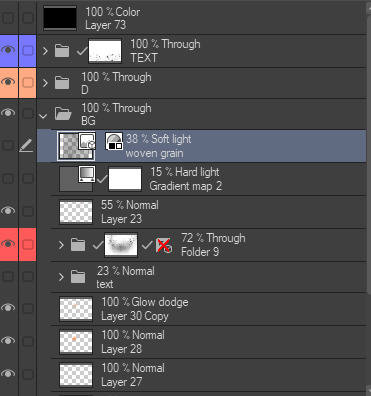
Task: Click the Folder 9 layer mask thumbnail
Action: [x=121, y=245]
